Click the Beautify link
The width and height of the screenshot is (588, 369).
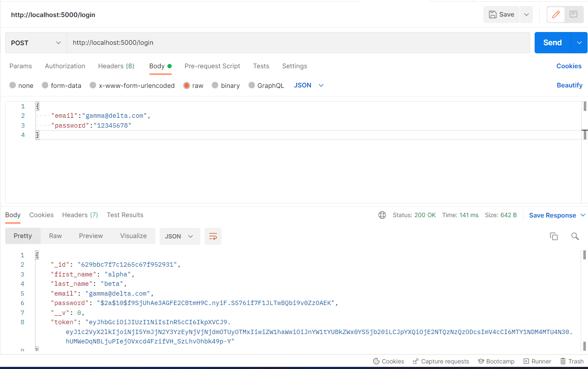tap(569, 85)
